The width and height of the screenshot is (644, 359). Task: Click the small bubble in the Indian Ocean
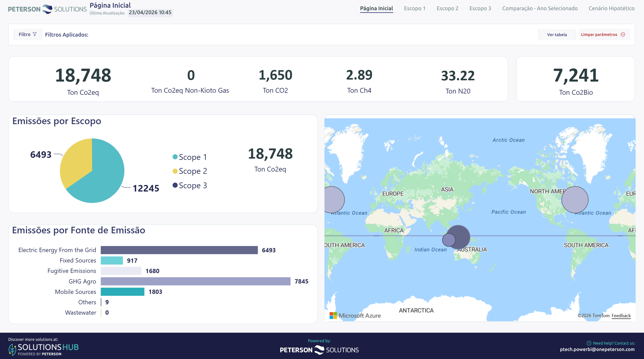pos(449,240)
